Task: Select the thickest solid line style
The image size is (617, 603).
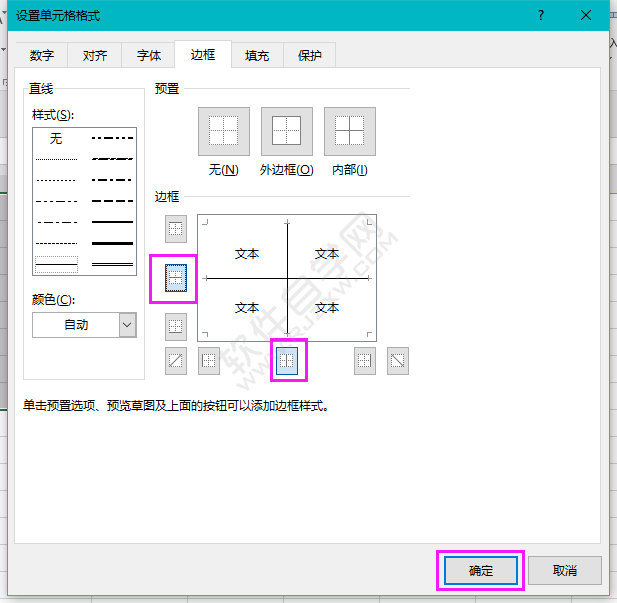Action: [113, 243]
